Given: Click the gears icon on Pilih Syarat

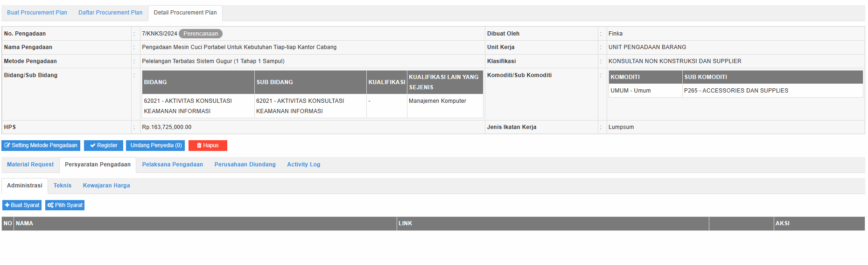Looking at the screenshot, I should (50, 205).
